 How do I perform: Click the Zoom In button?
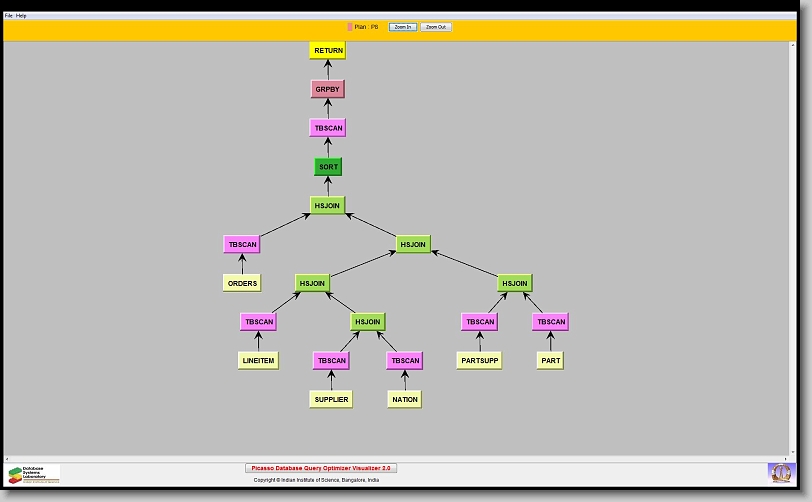(x=402, y=27)
